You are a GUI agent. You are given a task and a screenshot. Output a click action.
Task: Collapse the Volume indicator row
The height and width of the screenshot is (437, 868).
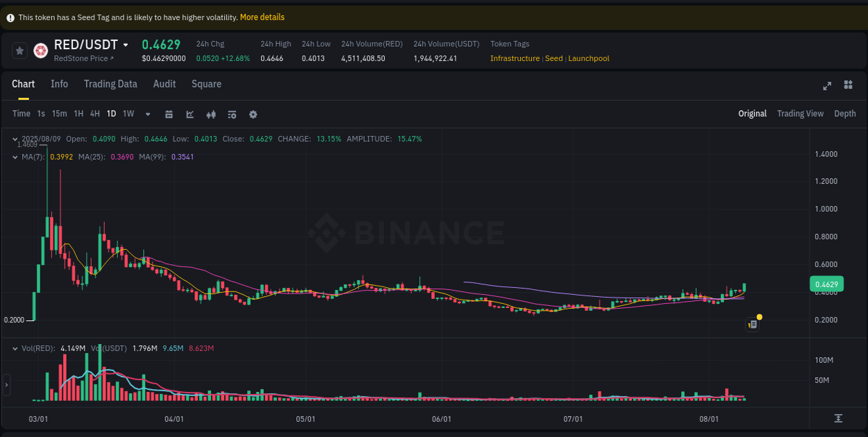pyautogui.click(x=15, y=348)
